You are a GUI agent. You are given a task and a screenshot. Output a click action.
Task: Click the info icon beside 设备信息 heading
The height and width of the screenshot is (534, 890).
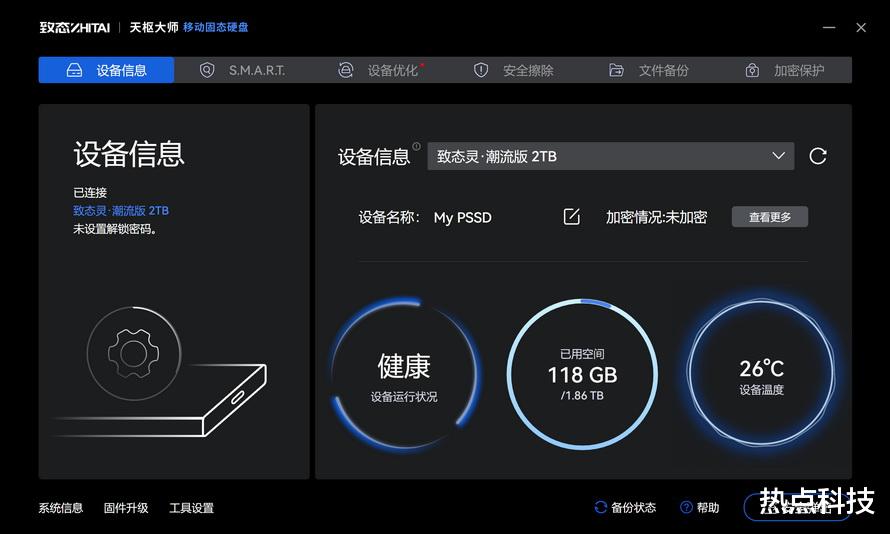pos(417,146)
